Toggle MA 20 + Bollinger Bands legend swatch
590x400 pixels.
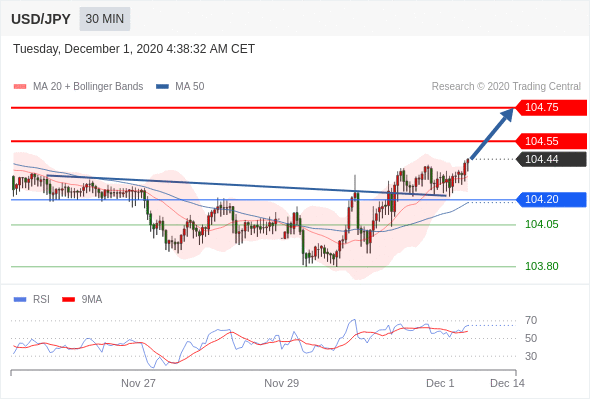pyautogui.click(x=20, y=87)
